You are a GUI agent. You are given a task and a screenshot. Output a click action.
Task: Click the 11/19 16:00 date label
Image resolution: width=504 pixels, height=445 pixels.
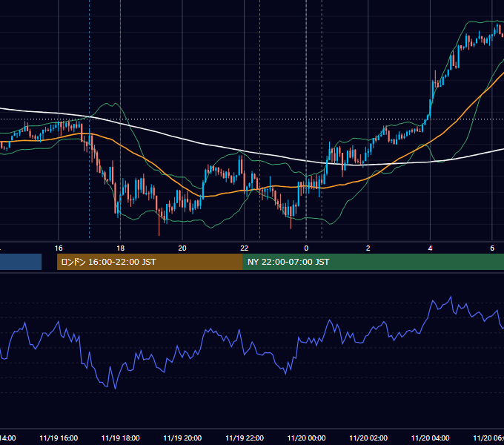(59, 438)
